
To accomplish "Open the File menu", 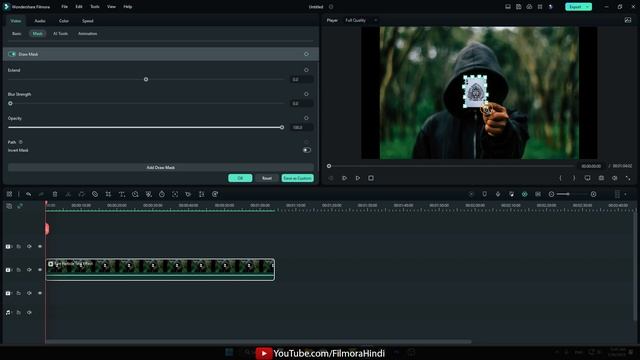I will click(64, 7).
